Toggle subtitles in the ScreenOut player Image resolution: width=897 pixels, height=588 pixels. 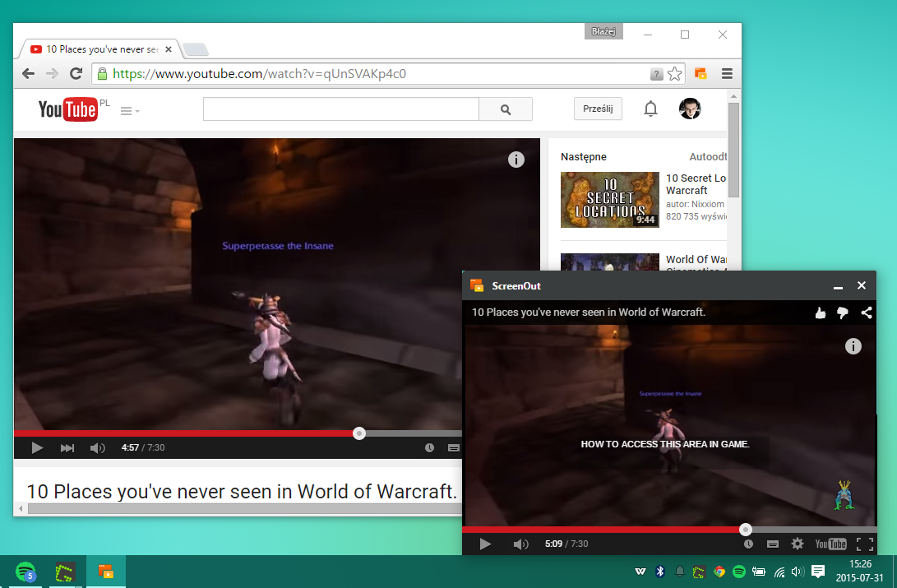click(772, 544)
